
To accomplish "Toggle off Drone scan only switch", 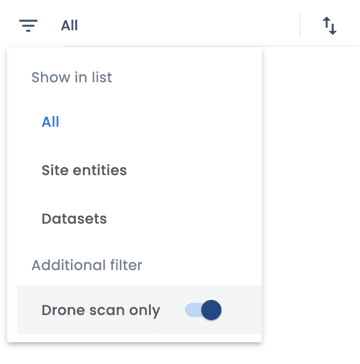I will pyautogui.click(x=203, y=310).
